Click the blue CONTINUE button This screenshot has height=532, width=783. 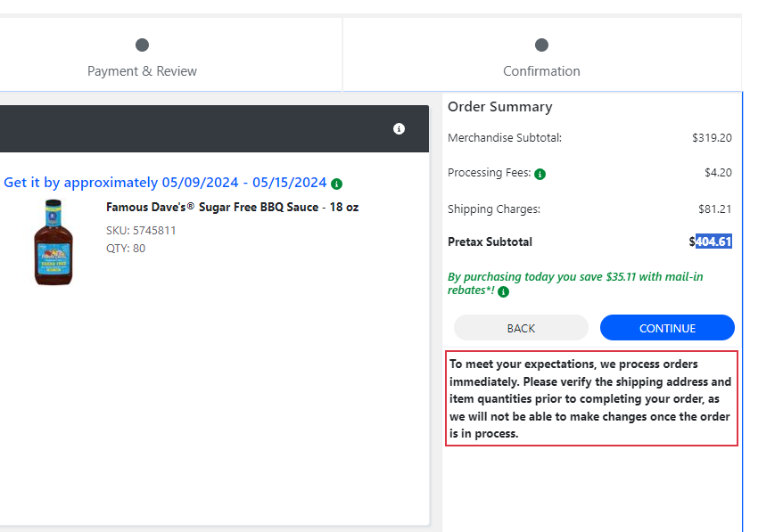tap(667, 328)
